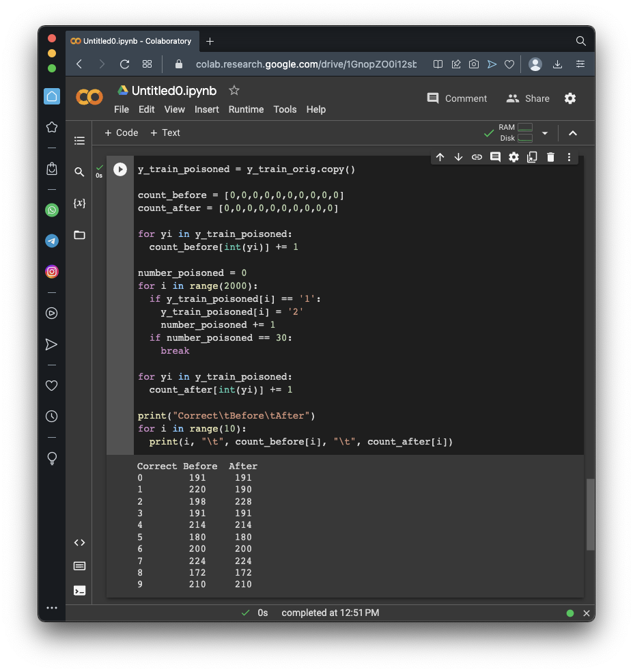This screenshot has width=633, height=672.
Task: Open the variables inspector panel
Action: coord(79,204)
